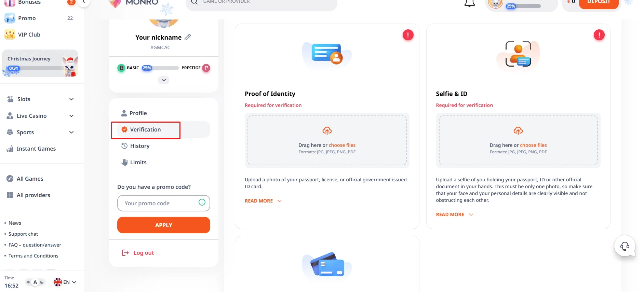Click the Proof of Identity red alert badge
The height and width of the screenshot is (292, 644).
click(408, 35)
